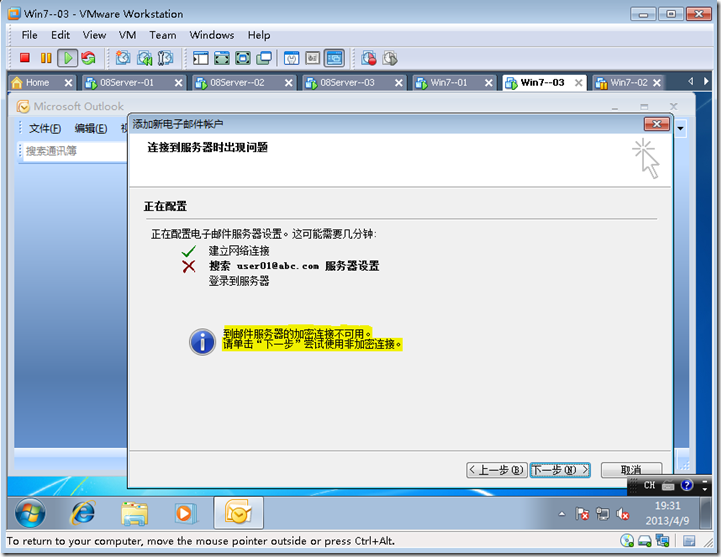Open Windows Media Player taskbar icon
This screenshot has height=557, width=721.
(185, 513)
